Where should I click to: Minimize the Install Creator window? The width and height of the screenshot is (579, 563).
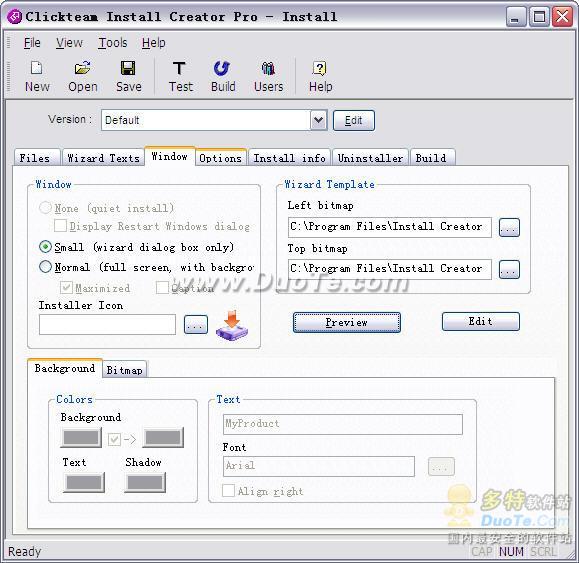(x=515, y=17)
